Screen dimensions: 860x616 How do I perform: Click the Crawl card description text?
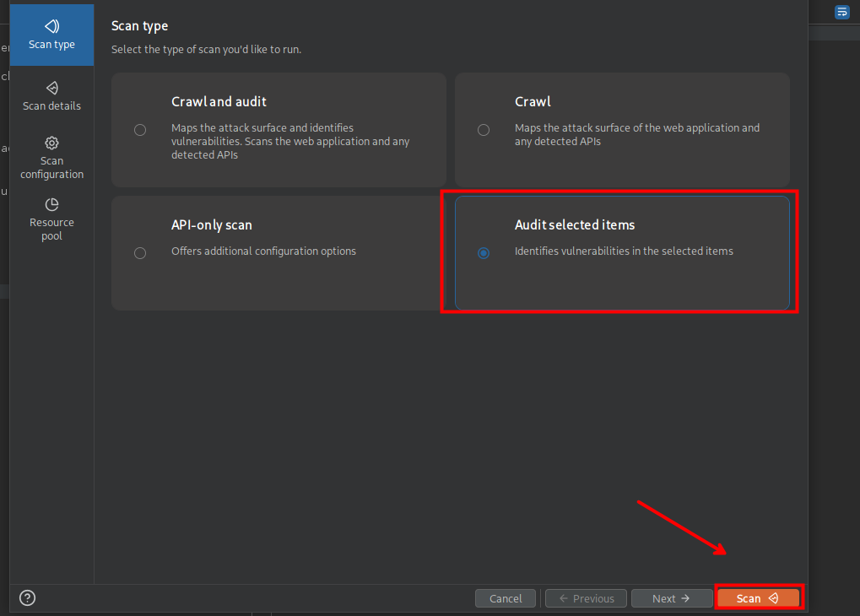coord(636,135)
